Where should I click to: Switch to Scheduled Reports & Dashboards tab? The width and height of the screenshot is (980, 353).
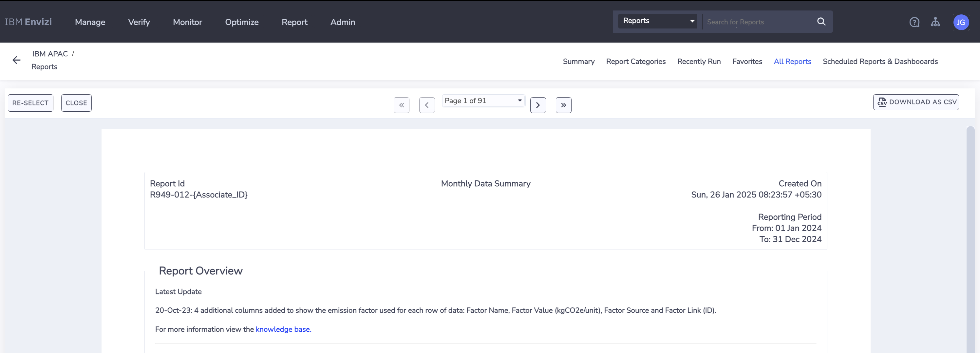[880, 62]
